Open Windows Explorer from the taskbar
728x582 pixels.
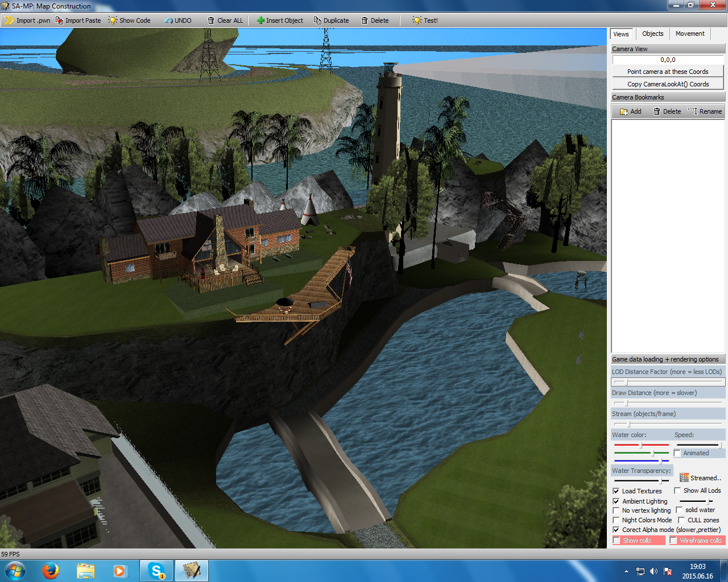85,571
